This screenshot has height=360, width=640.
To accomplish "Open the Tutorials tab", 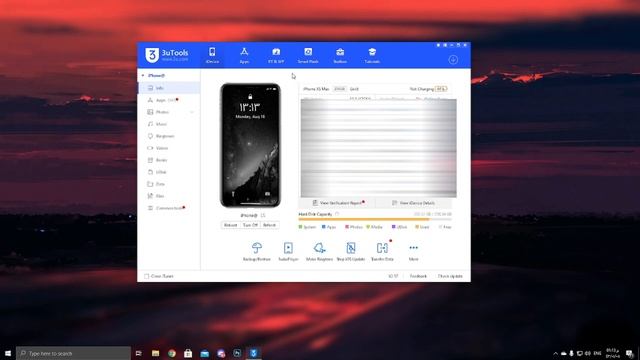I will pyautogui.click(x=372, y=56).
